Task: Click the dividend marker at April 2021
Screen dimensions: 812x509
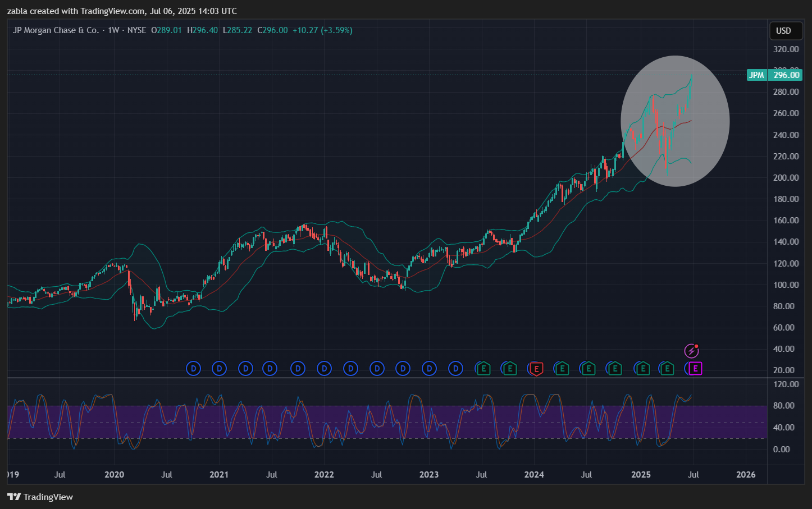Action: (245, 369)
